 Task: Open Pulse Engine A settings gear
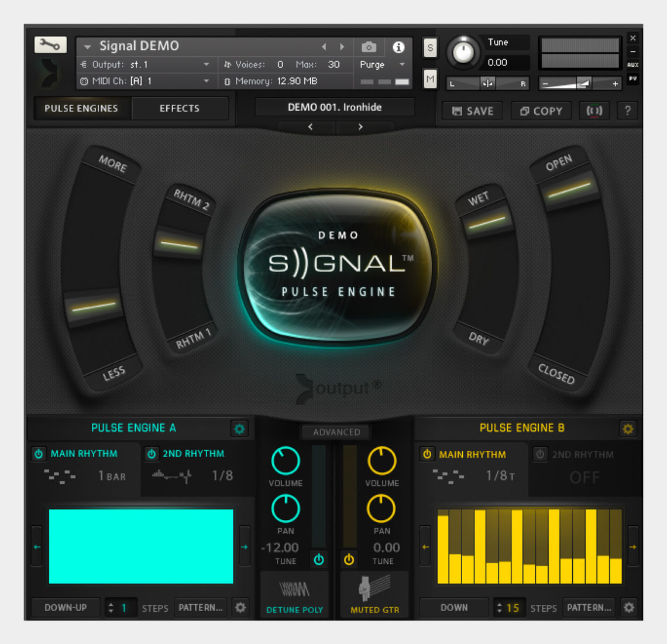pyautogui.click(x=239, y=429)
